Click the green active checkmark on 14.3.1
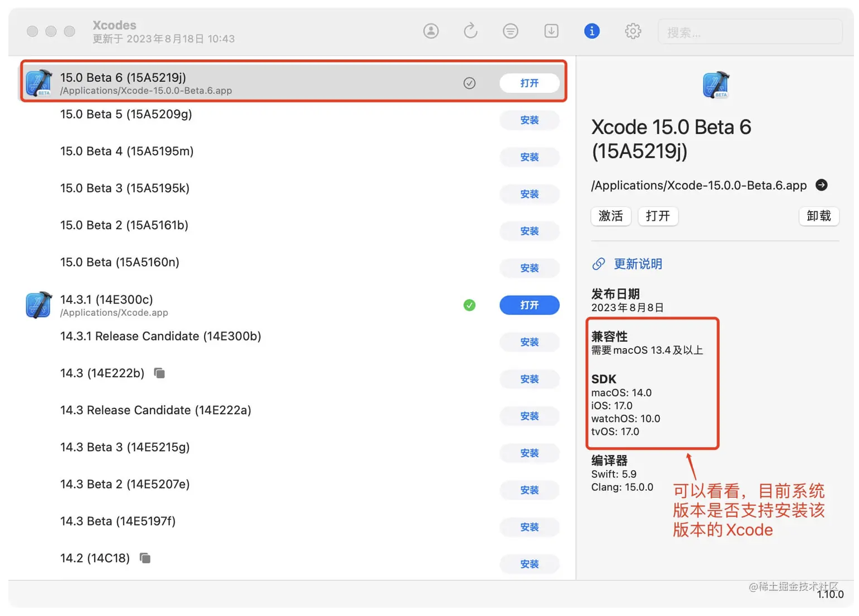859x616 pixels. 469,305
